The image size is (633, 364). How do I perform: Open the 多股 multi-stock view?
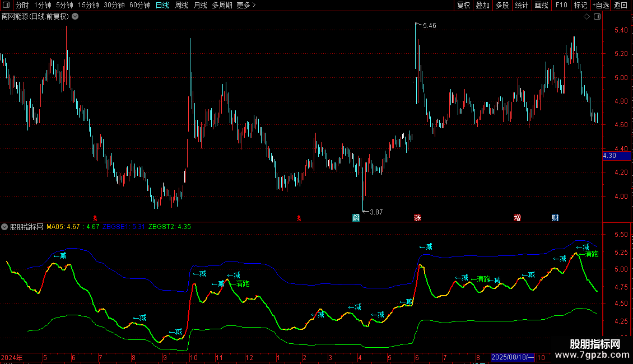(x=502, y=5)
